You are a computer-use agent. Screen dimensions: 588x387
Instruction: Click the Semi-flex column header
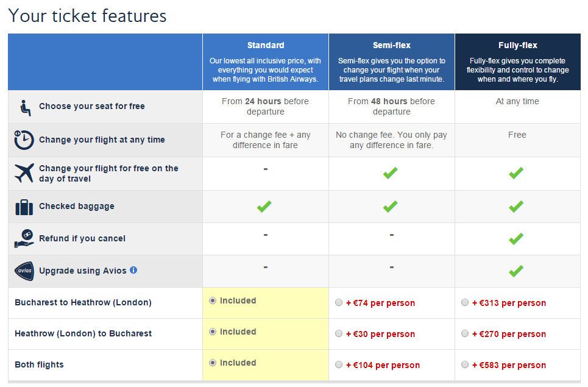pos(392,45)
